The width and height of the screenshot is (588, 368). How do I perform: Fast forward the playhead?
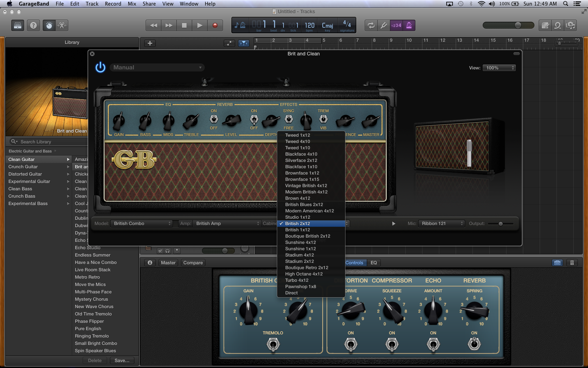point(169,25)
